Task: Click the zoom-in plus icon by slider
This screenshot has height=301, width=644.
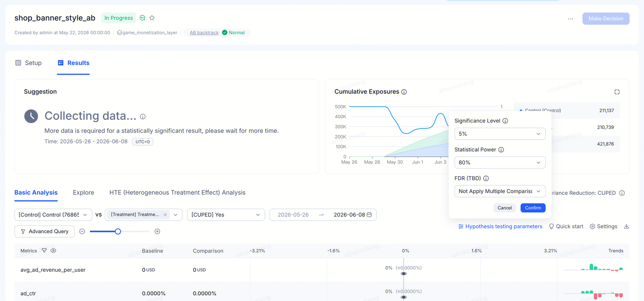Action: pyautogui.click(x=157, y=231)
